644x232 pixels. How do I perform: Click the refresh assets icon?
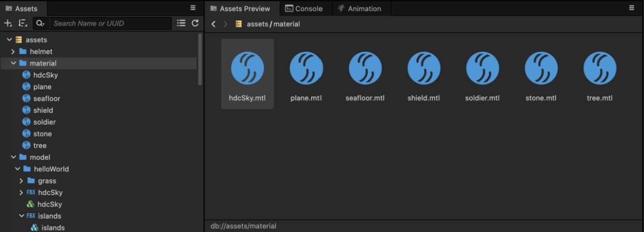195,23
